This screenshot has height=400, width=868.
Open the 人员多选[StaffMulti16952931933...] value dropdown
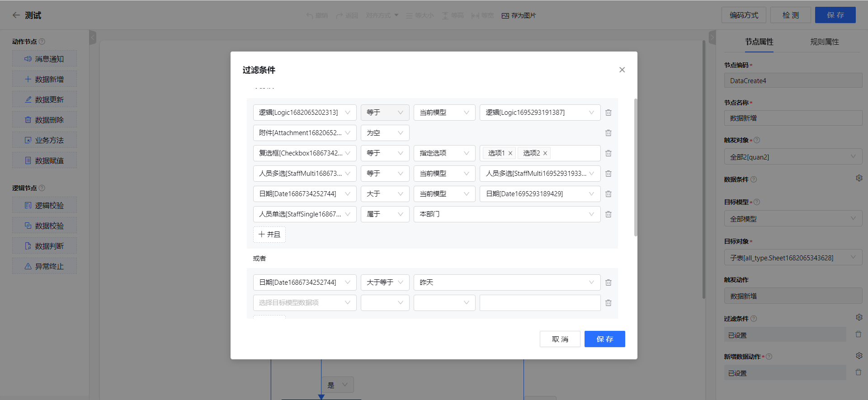point(540,174)
